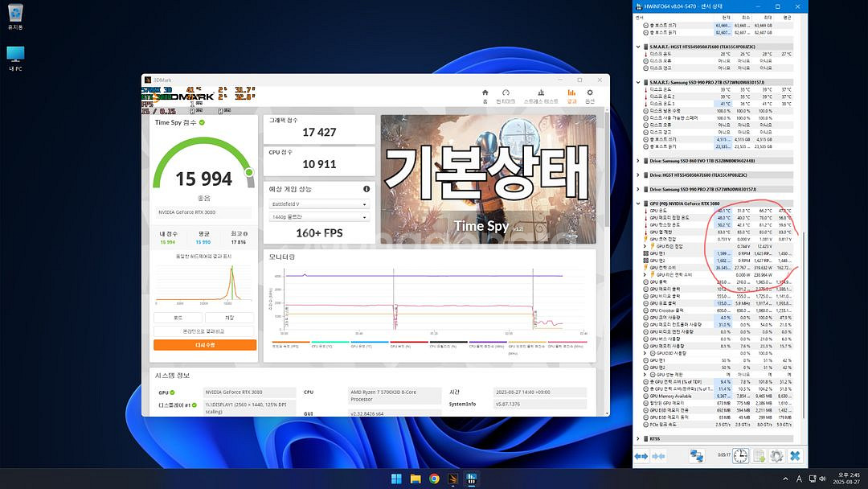The height and width of the screenshot is (489, 868).
Task: Expand the Drive: Samsung SSD 990 PRO group
Action: (638, 189)
